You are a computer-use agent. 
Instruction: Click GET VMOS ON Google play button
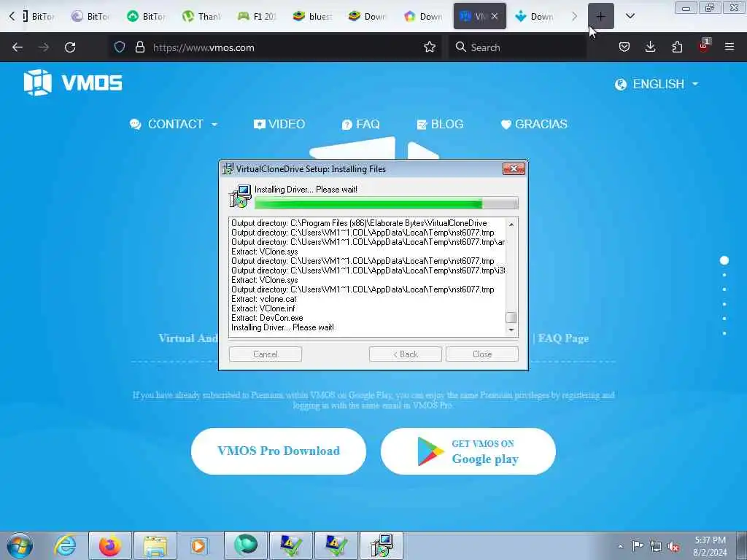click(x=468, y=451)
